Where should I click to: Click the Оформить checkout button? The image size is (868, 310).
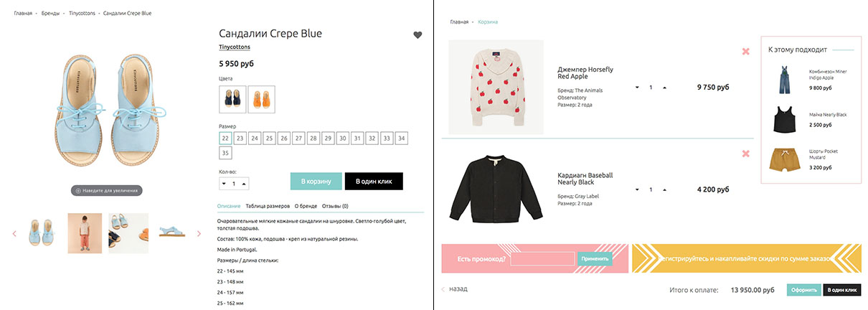(804, 290)
